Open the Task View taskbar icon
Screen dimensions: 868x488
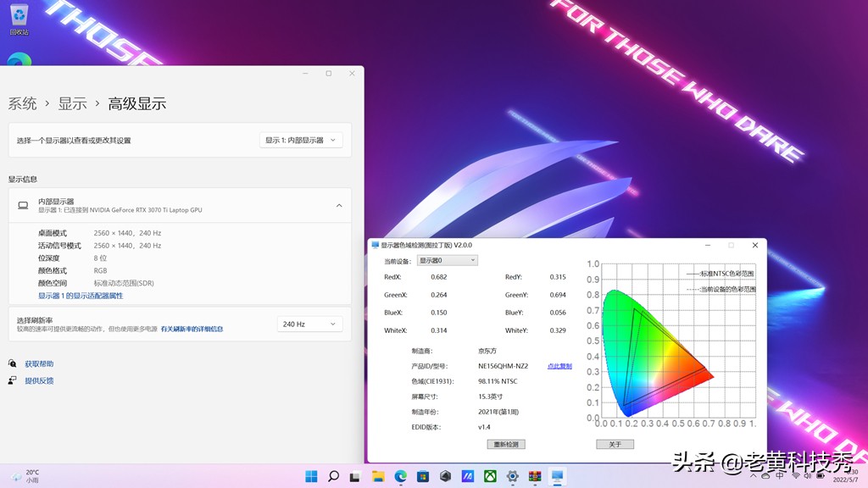[x=355, y=476]
